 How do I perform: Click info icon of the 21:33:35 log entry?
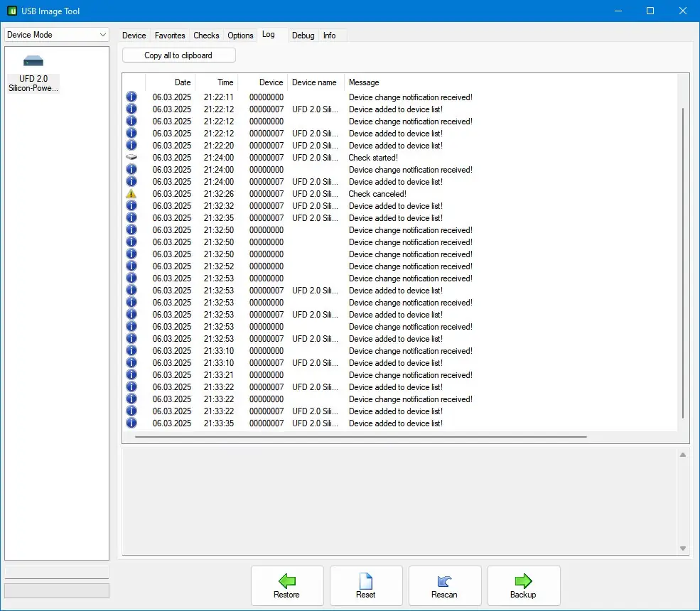click(131, 423)
